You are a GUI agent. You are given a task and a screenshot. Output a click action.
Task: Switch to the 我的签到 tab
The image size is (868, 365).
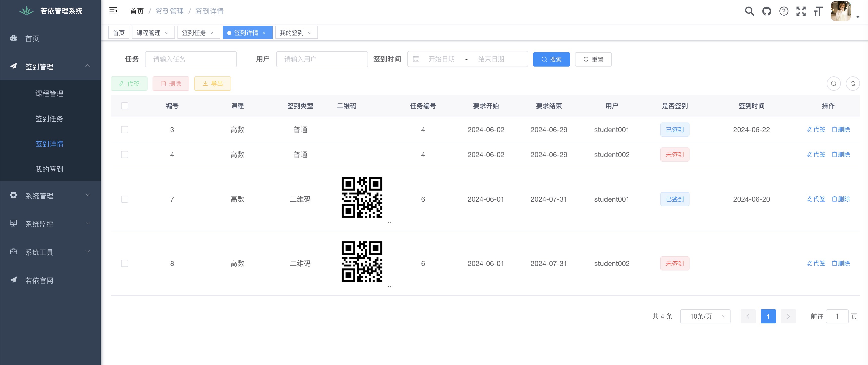pos(292,33)
